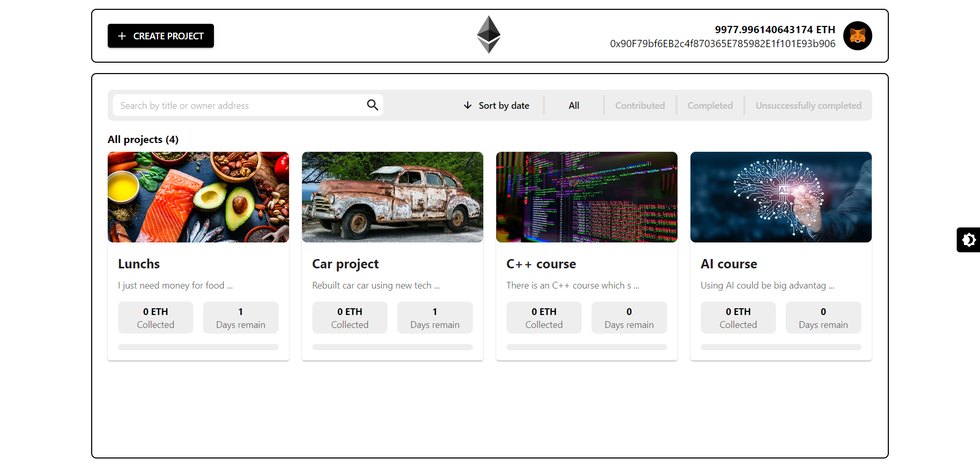Click the Create Project button
Viewport: 980px width, 473px height.
(161, 36)
